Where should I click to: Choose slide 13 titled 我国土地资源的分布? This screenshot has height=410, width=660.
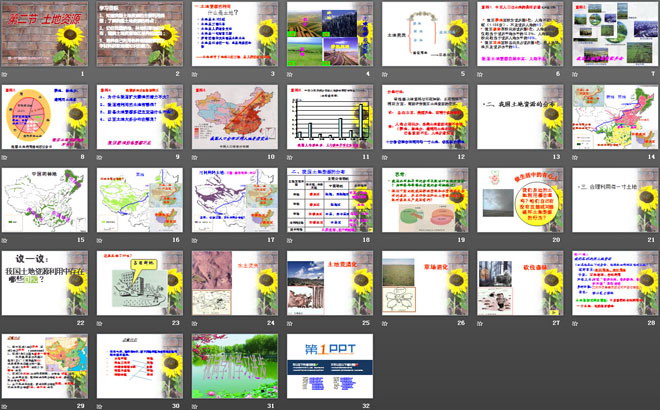(518, 116)
